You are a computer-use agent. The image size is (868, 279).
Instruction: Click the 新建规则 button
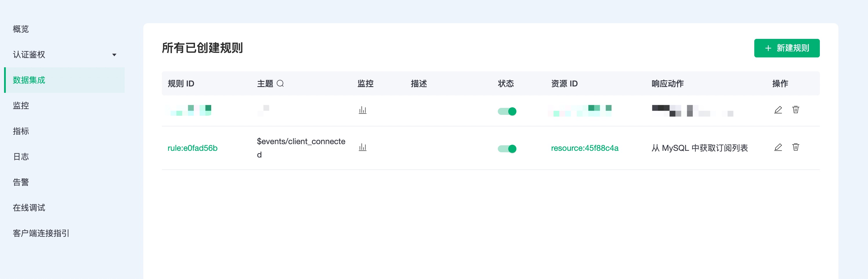pos(787,48)
